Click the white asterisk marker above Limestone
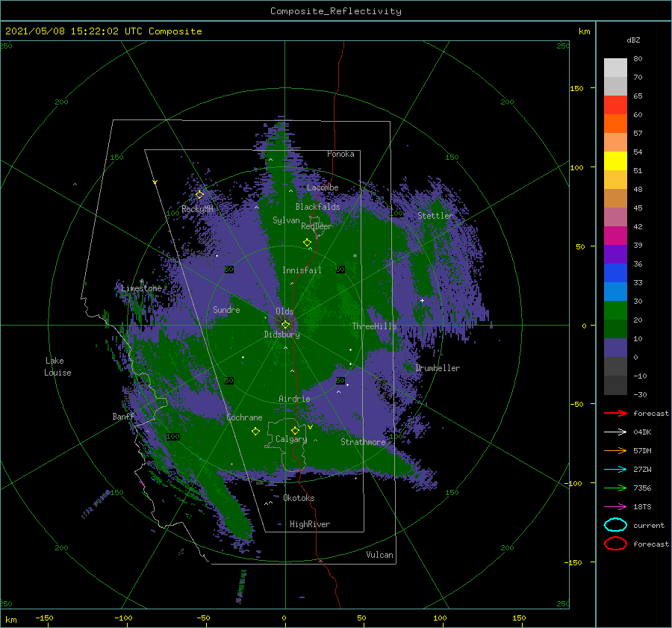Screen dimensions: 672x628 click(x=141, y=282)
